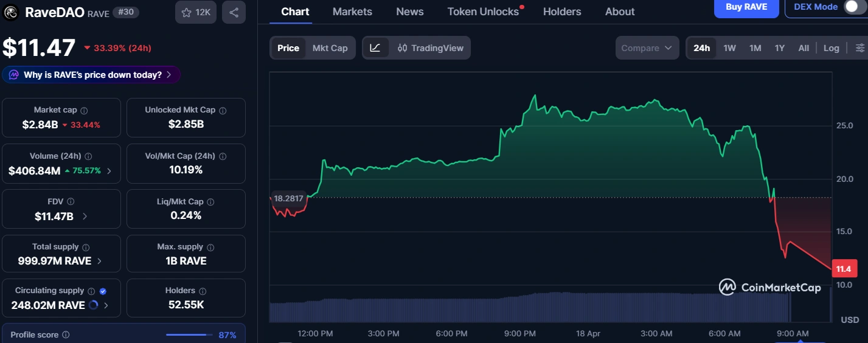This screenshot has height=343, width=868.
Task: Click the 18.2817 opening price label
Action: [288, 198]
